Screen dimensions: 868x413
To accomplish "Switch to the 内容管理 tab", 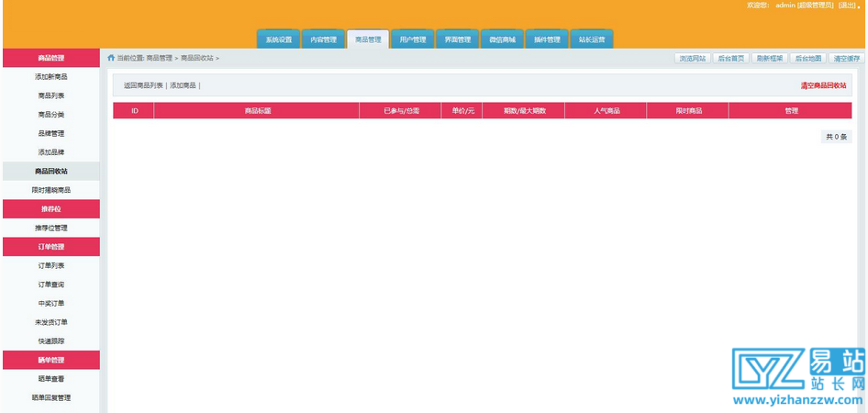I will tap(323, 39).
